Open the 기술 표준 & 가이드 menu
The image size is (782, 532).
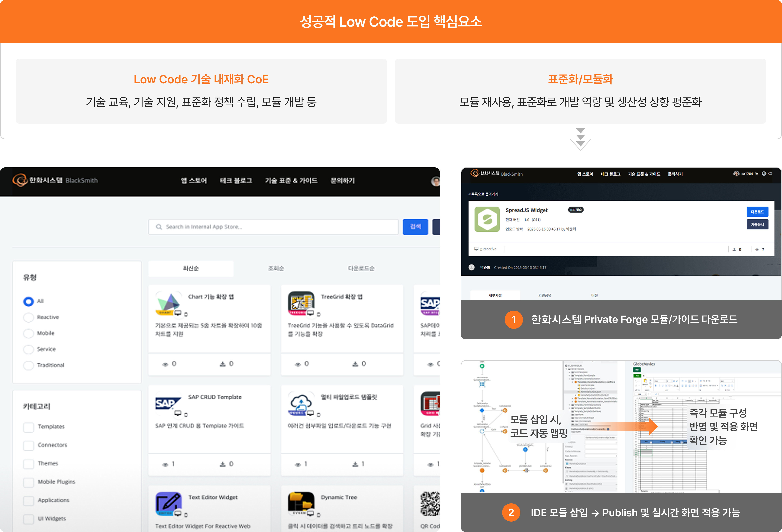click(x=291, y=181)
